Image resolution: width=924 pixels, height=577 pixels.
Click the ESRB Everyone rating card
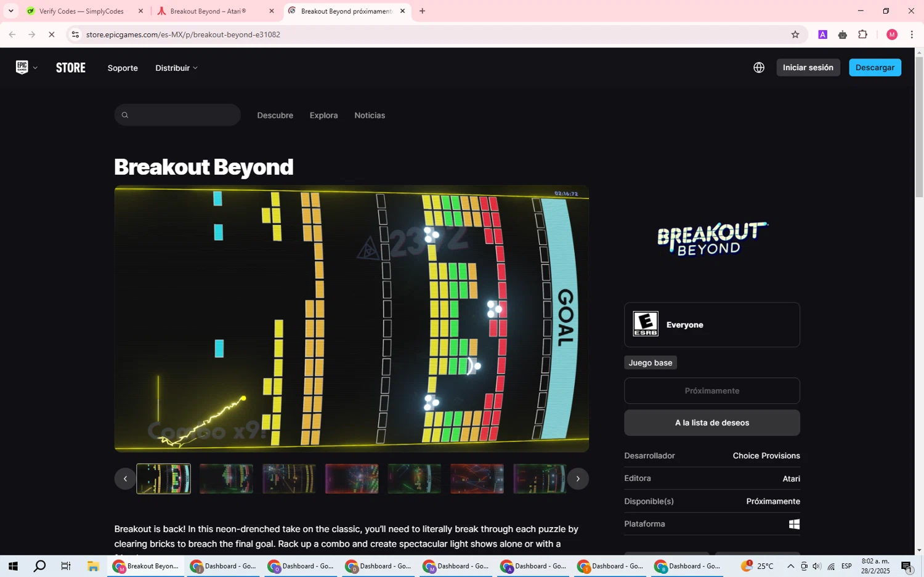tap(712, 325)
